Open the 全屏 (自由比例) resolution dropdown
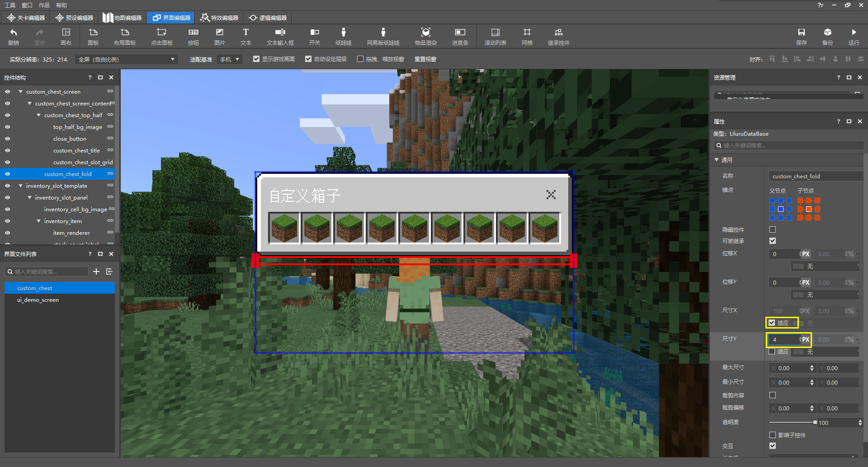 (x=126, y=60)
